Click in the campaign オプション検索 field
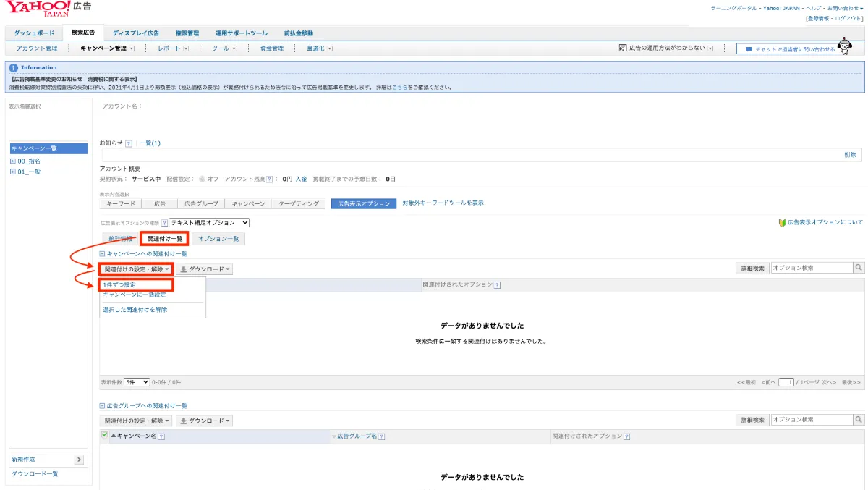The image size is (868, 490). click(812, 268)
